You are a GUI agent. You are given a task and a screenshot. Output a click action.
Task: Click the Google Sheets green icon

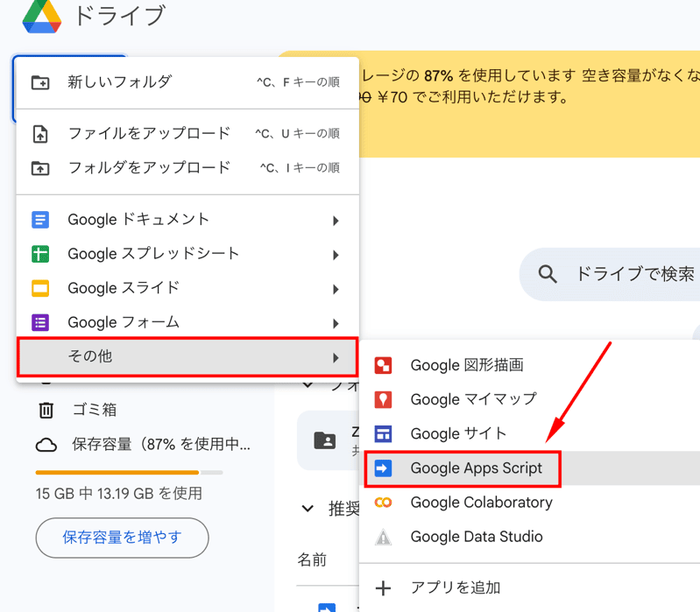click(40, 254)
